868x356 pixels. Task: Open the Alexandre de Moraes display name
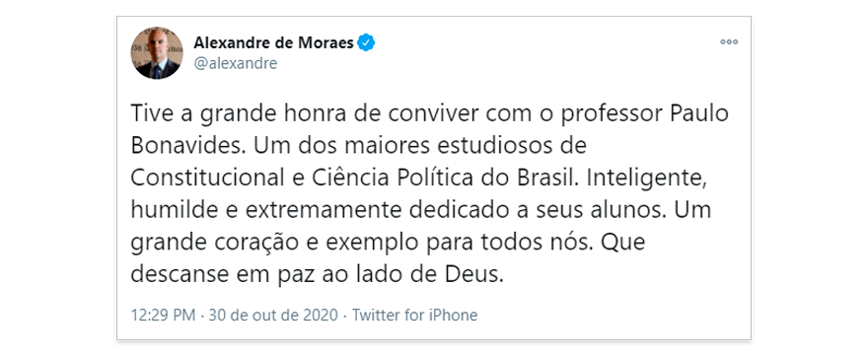(x=273, y=42)
